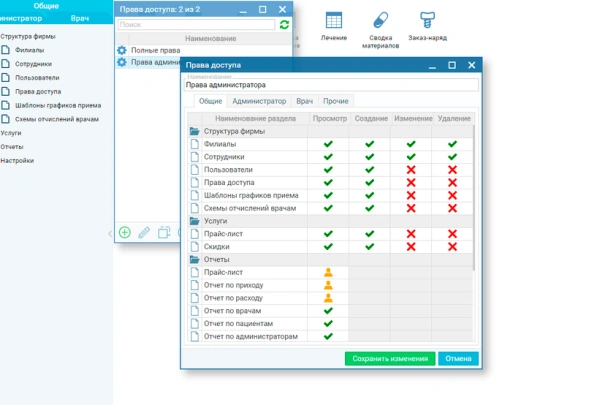Toggle Просмотр permission for Отчет по приходу
Screen dimensions: 616x405
click(x=327, y=285)
